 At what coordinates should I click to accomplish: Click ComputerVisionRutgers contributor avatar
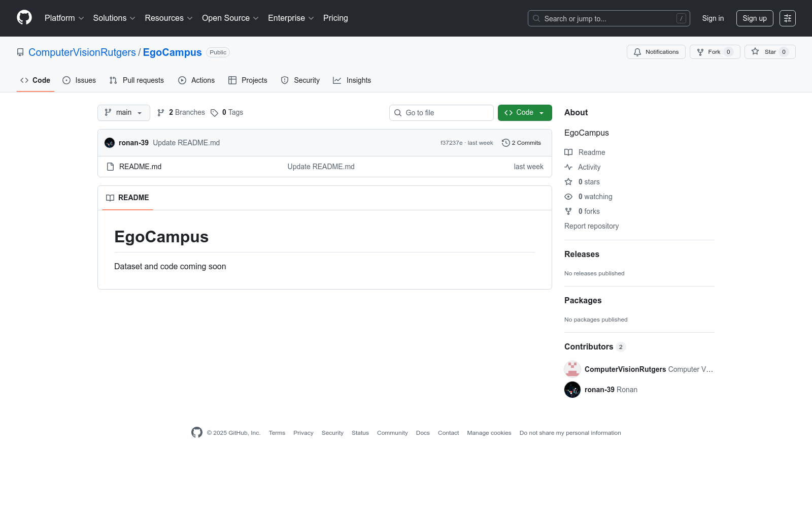pyautogui.click(x=572, y=369)
